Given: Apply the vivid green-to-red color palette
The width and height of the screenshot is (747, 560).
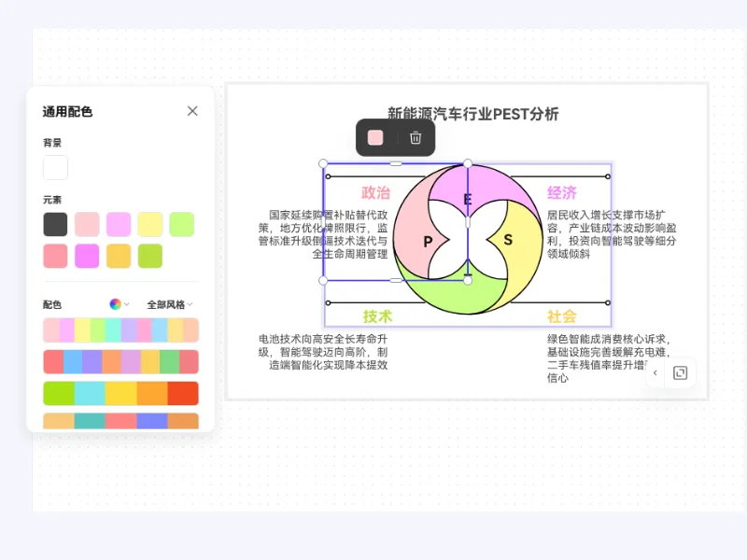Looking at the screenshot, I should tap(120, 393).
